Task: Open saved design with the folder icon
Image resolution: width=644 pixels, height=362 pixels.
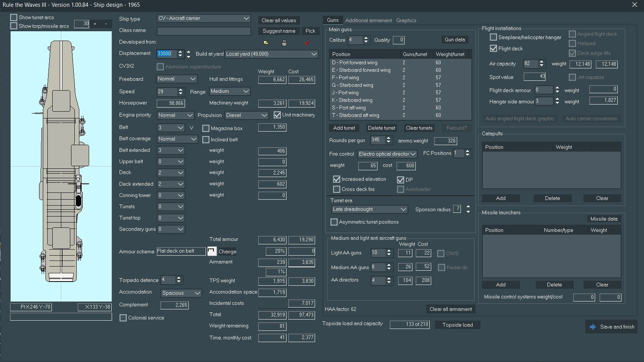Action: click(x=266, y=42)
